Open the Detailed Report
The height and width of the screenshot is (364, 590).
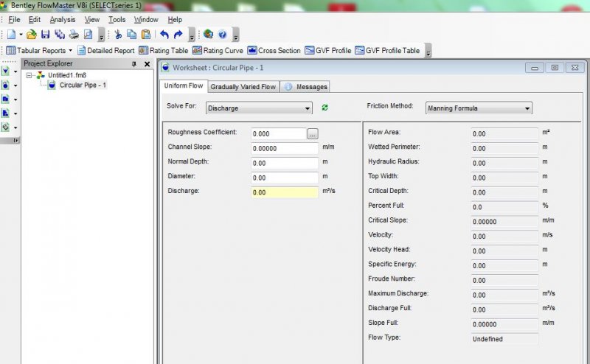point(106,50)
